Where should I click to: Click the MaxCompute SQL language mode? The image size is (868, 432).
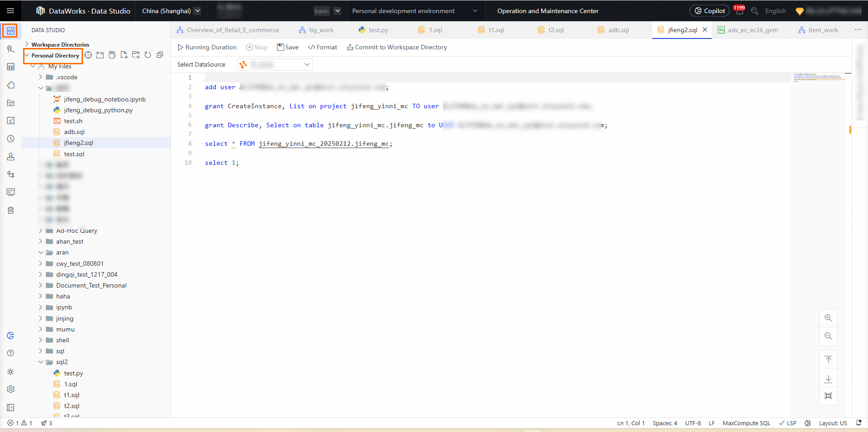(747, 423)
